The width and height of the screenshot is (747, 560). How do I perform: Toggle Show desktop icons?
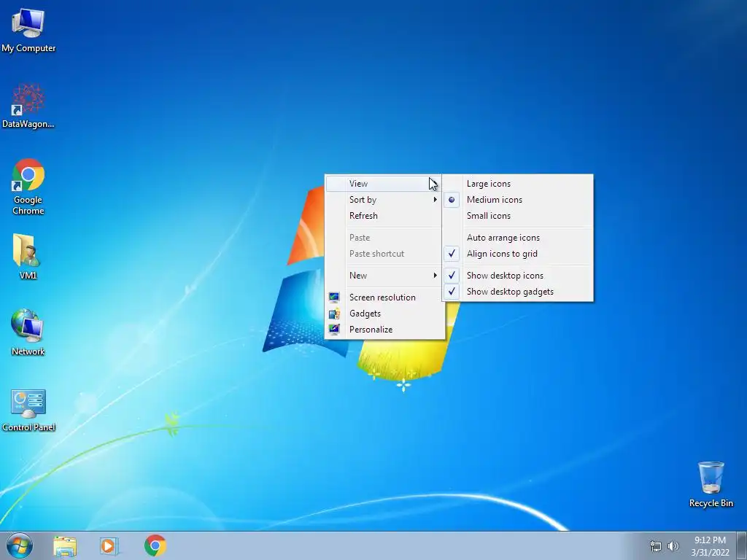click(x=518, y=276)
